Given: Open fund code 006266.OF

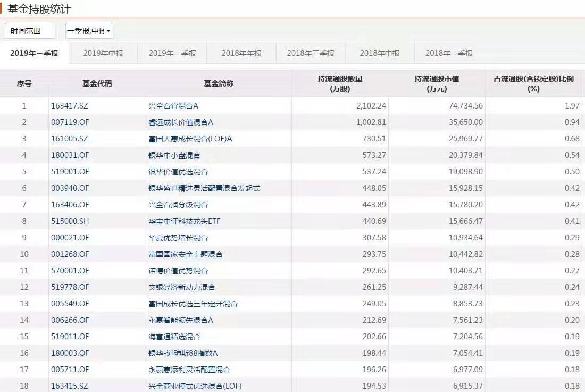Looking at the screenshot, I should click(70, 320).
